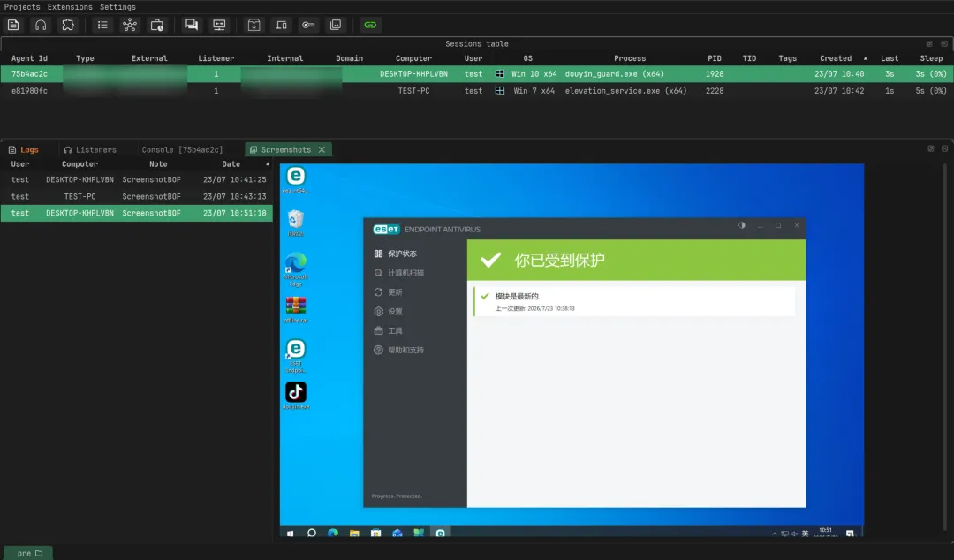Viewport: 954px width, 560px height.
Task: Select screenshot entry dated 23/07 10:51:18
Action: click(x=136, y=213)
